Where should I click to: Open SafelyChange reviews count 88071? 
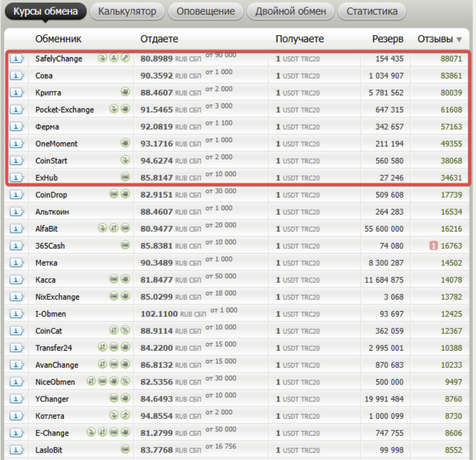(451, 58)
